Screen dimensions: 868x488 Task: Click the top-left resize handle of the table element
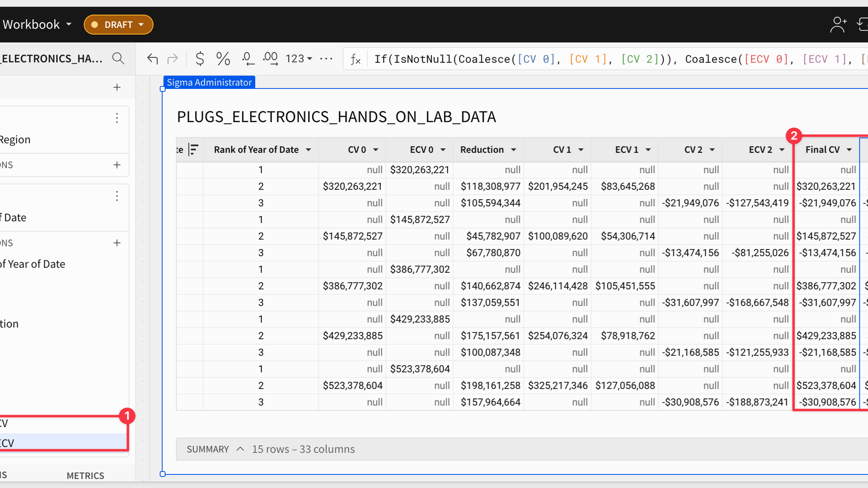(x=163, y=89)
